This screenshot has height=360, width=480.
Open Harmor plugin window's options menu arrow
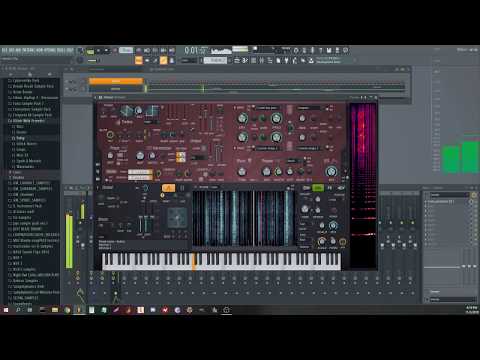click(96, 97)
